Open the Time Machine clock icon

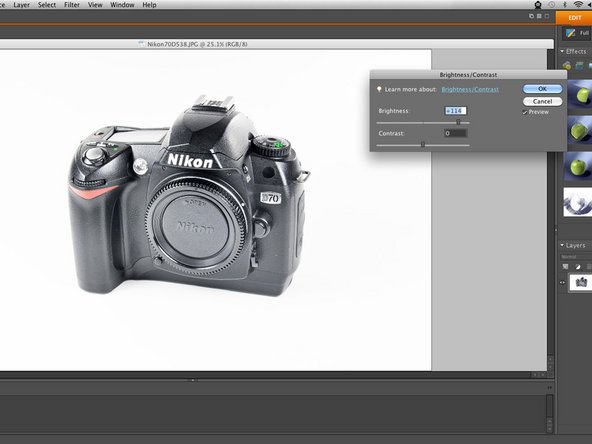(552, 5)
